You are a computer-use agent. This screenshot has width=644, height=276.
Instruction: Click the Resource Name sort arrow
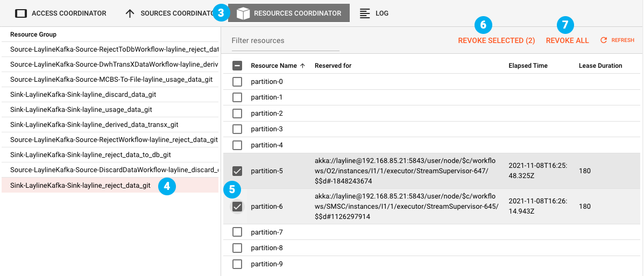click(x=302, y=66)
